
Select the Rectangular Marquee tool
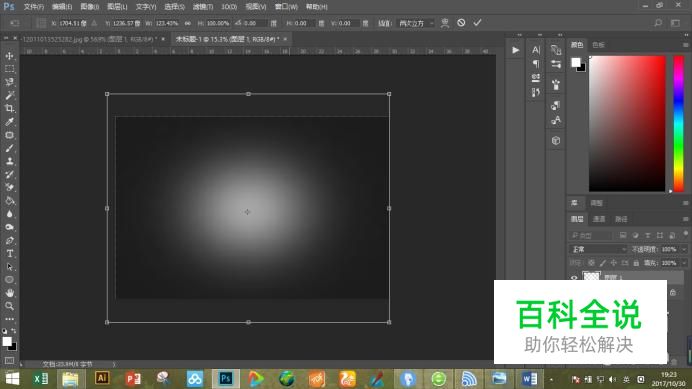[x=9, y=69]
